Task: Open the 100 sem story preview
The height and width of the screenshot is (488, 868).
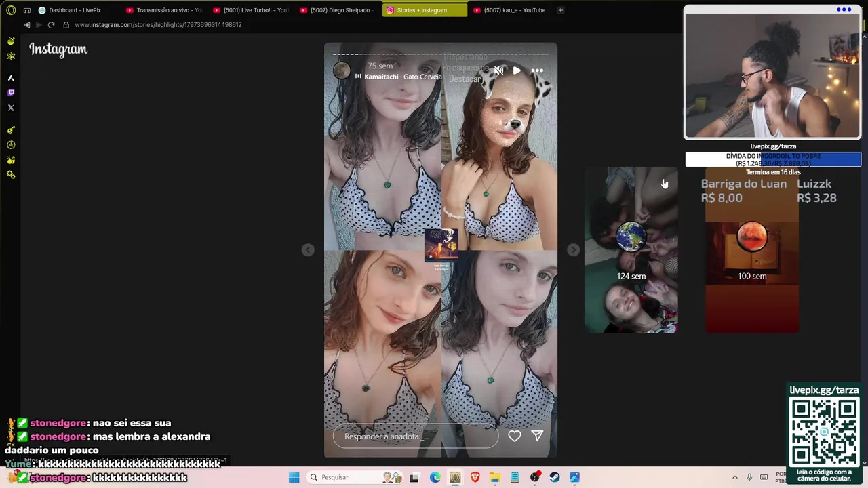Action: [752, 250]
